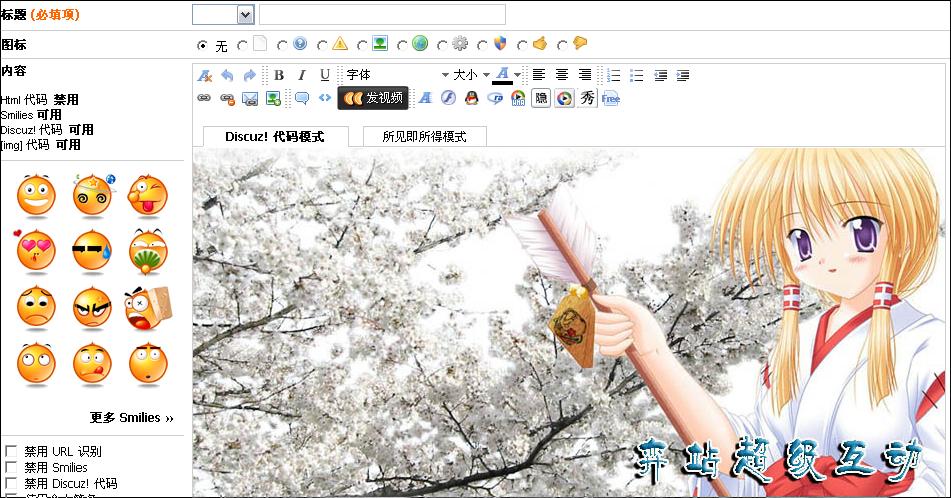Open the title category dropdown
Screen dimensions: 951x498
point(223,15)
